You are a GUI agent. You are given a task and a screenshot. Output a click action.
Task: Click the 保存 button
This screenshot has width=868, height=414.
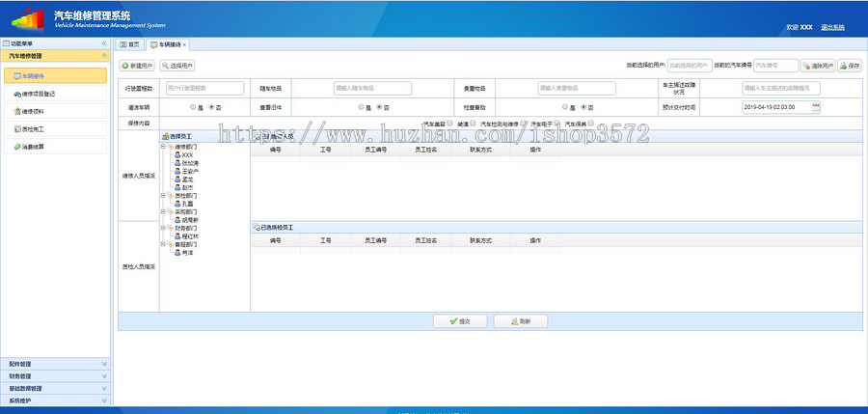point(850,66)
